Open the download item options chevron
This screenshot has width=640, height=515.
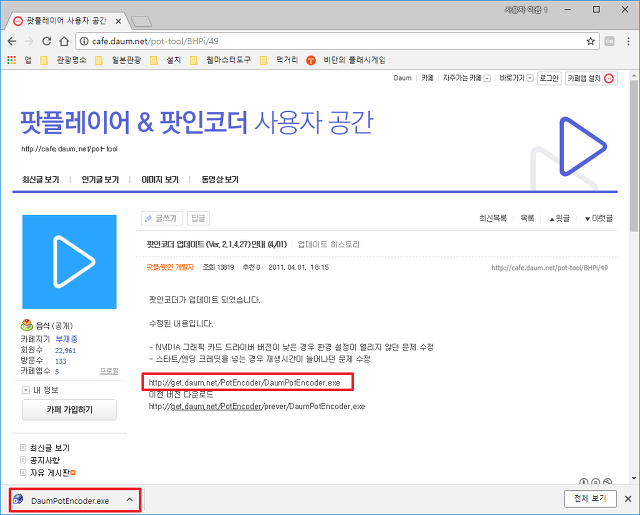click(130, 499)
